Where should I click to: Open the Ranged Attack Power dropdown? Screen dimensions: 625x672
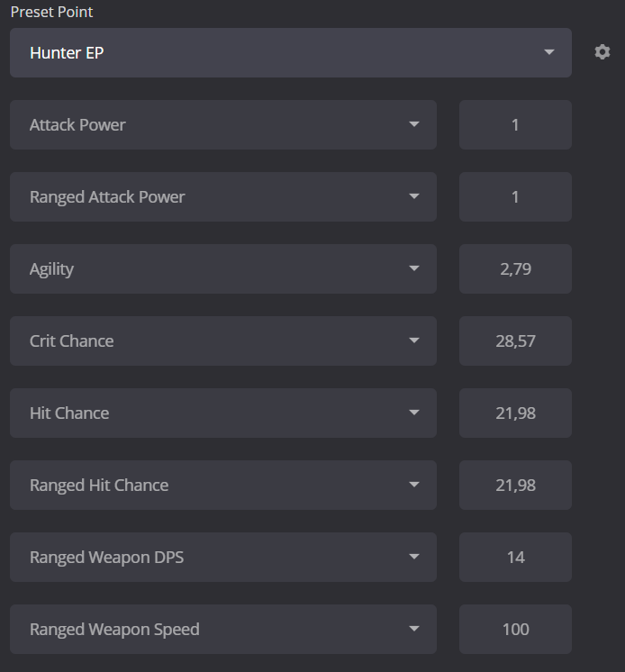click(222, 196)
